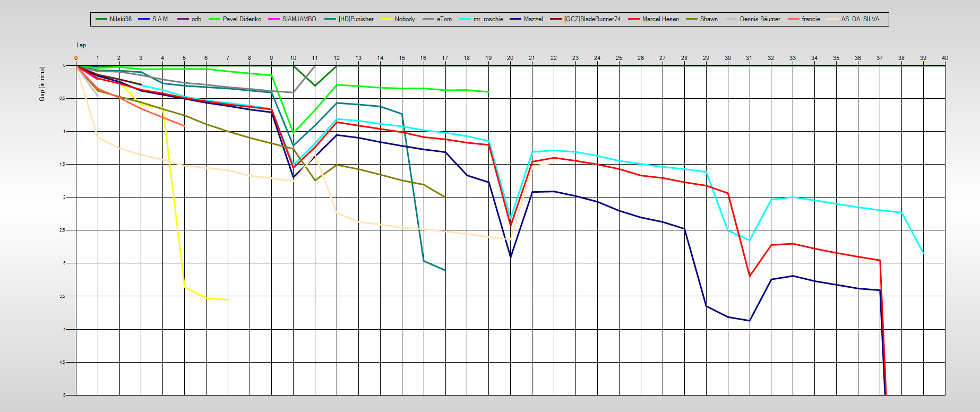Select Dennis Bäumer in the legend
Image resolution: width=980 pixels, height=412 pixels.
(x=760, y=19)
